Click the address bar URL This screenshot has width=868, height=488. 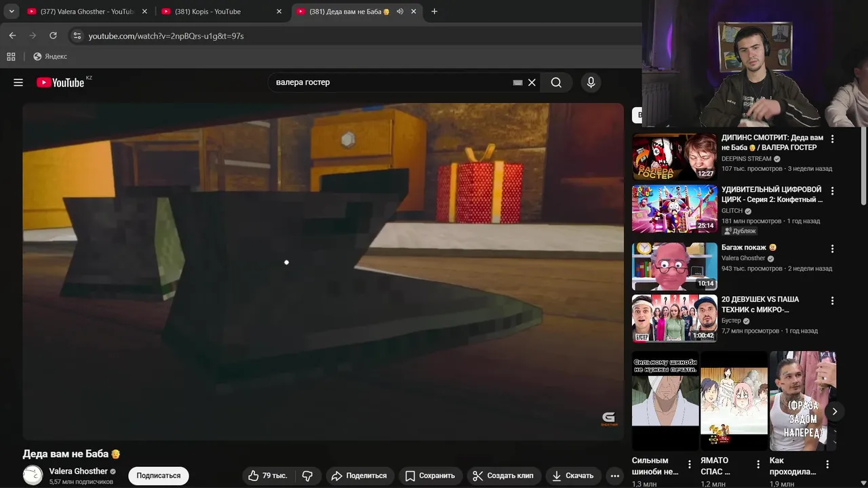click(166, 36)
